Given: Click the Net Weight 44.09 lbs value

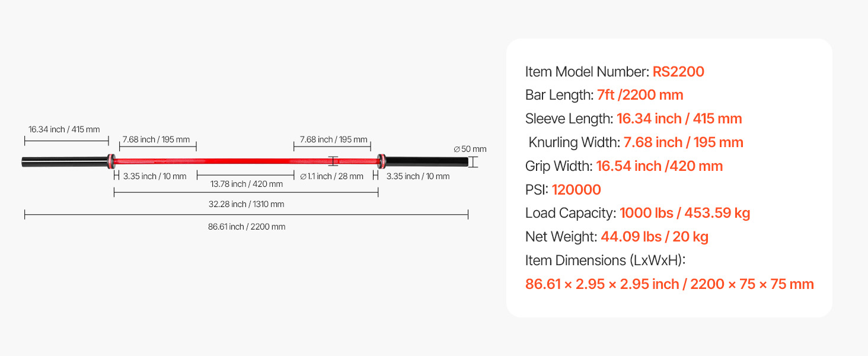Looking at the screenshot, I should (655, 237).
